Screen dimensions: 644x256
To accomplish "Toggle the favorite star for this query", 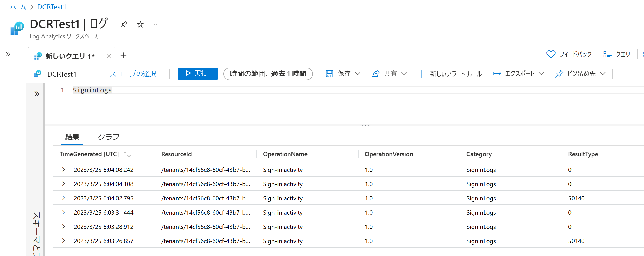I will [x=140, y=24].
